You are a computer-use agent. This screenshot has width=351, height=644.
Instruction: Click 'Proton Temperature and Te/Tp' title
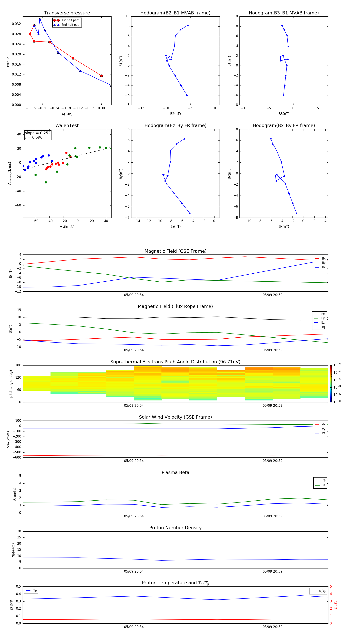click(175, 583)
